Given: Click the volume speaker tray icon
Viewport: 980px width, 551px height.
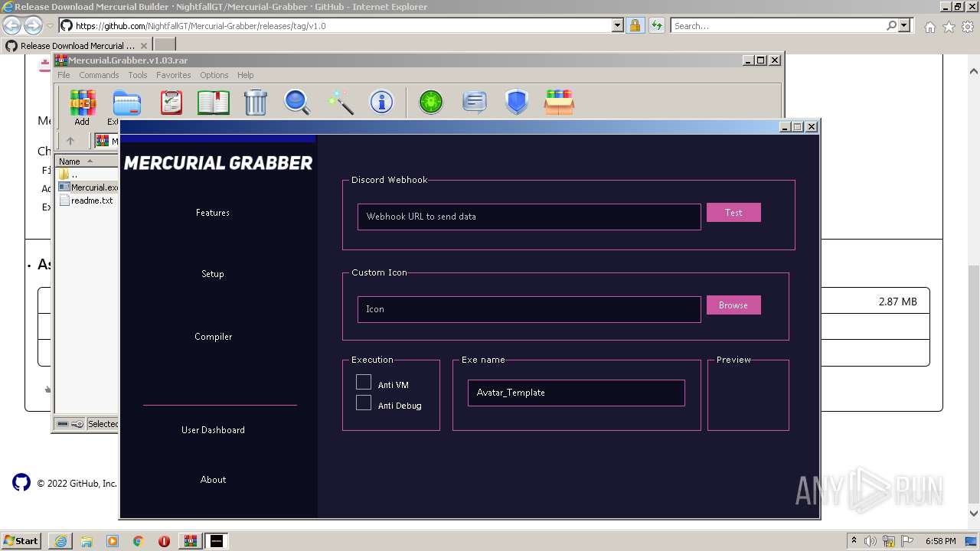Looking at the screenshot, I should coord(871,541).
